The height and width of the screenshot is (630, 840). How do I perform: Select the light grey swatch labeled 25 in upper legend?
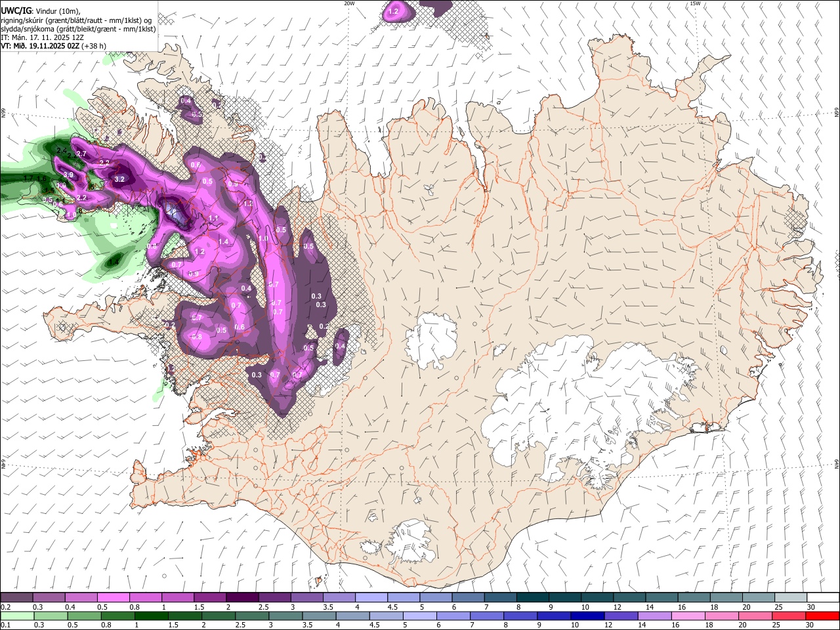(791, 598)
